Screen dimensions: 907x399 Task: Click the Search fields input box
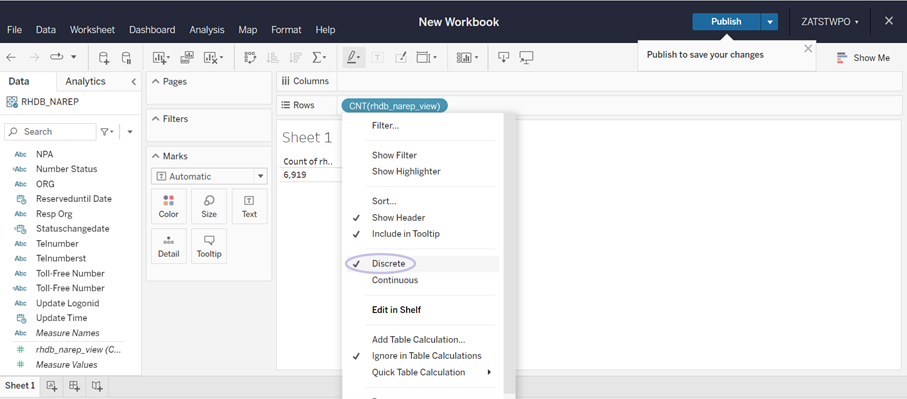pyautogui.click(x=50, y=132)
